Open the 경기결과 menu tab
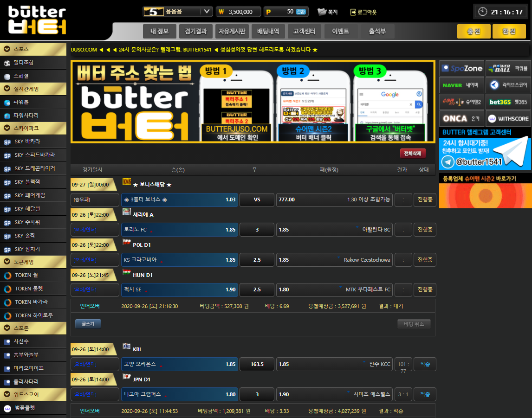The height and width of the screenshot is (418, 532). pyautogui.click(x=195, y=32)
